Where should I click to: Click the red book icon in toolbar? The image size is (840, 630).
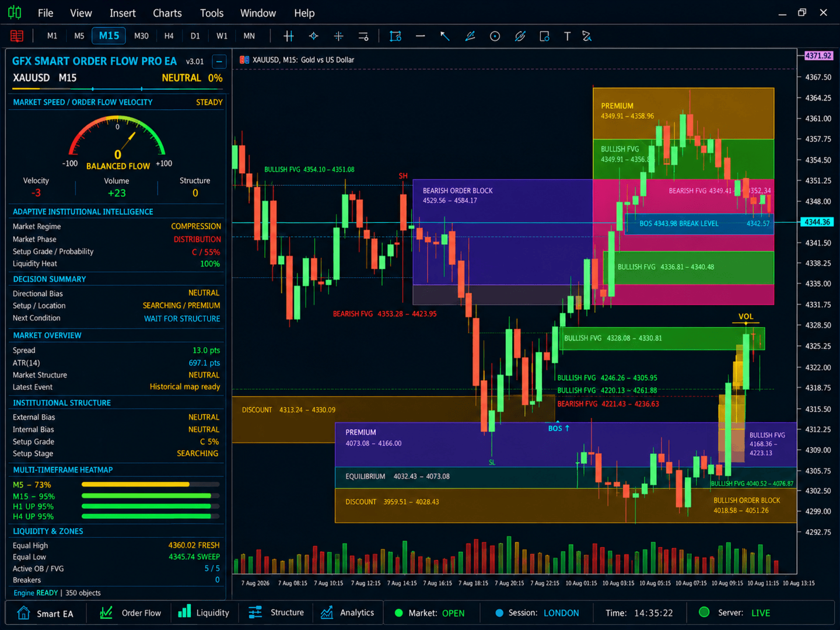click(x=17, y=36)
